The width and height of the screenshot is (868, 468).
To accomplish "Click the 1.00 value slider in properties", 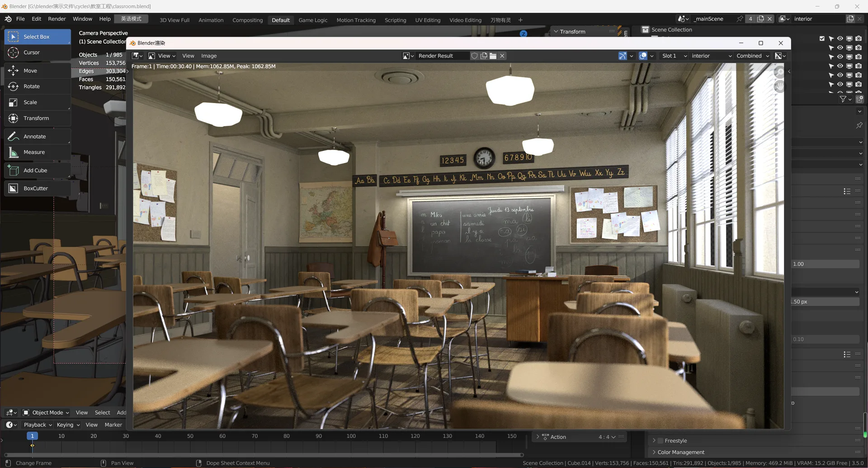I will 826,264.
